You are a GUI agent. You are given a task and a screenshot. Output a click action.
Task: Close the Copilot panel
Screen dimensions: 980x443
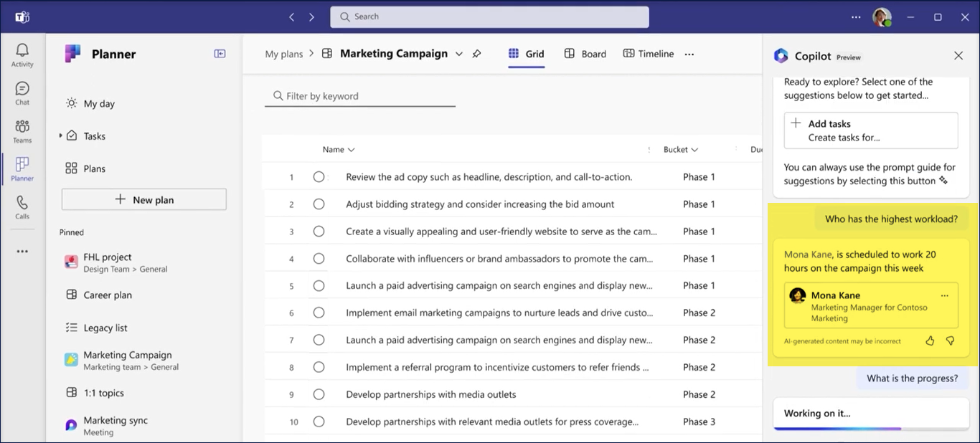point(958,56)
